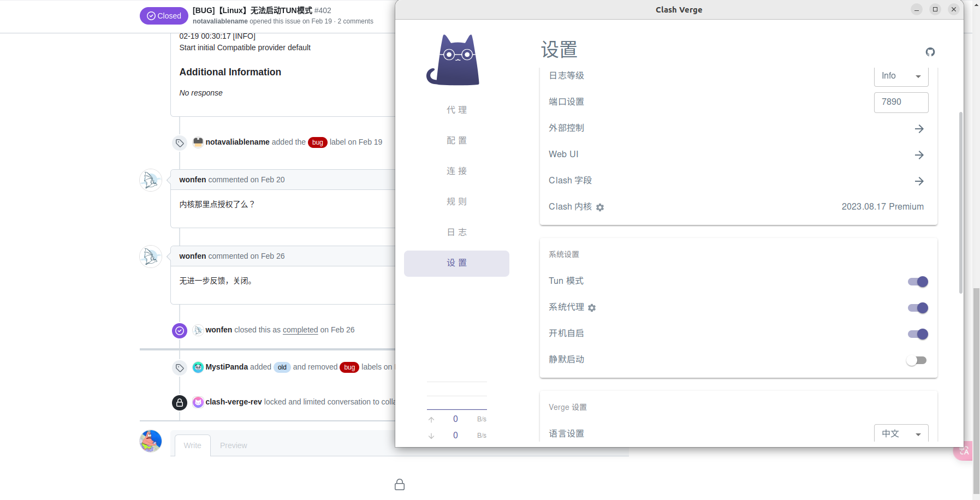Click the tag icon beside MystiPanda event
Screen dimensions: 980x500
pyautogui.click(x=180, y=368)
